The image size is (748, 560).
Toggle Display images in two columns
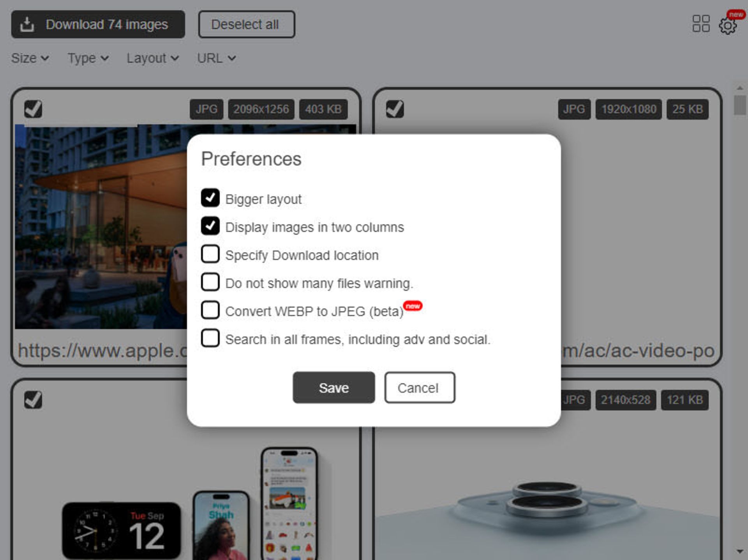click(211, 226)
